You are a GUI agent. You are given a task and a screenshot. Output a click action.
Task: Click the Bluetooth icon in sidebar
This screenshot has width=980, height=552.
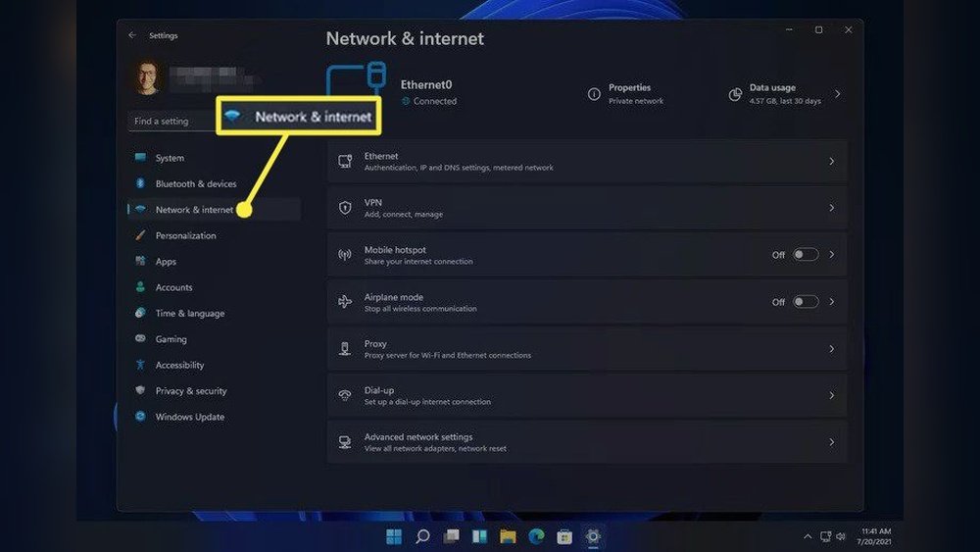pos(140,183)
